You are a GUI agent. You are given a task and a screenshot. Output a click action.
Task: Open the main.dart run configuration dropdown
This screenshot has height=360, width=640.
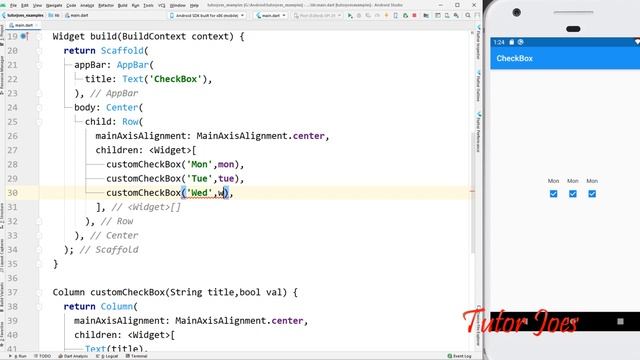pyautogui.click(x=271, y=16)
